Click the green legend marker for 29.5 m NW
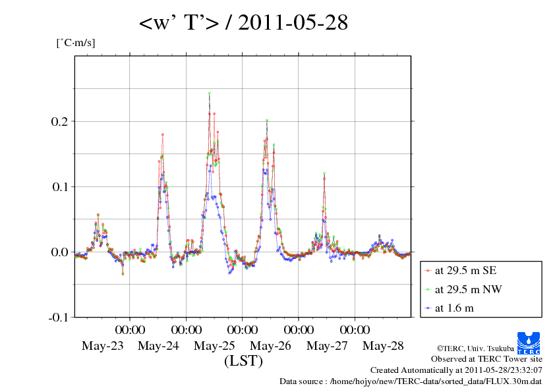Viewport: 555px width, 392px height. (x=428, y=289)
